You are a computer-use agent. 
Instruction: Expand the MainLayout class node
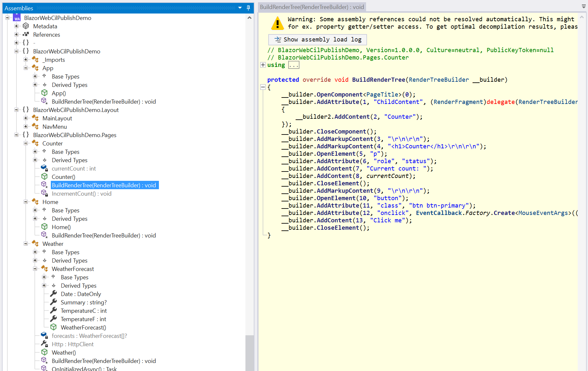point(26,118)
